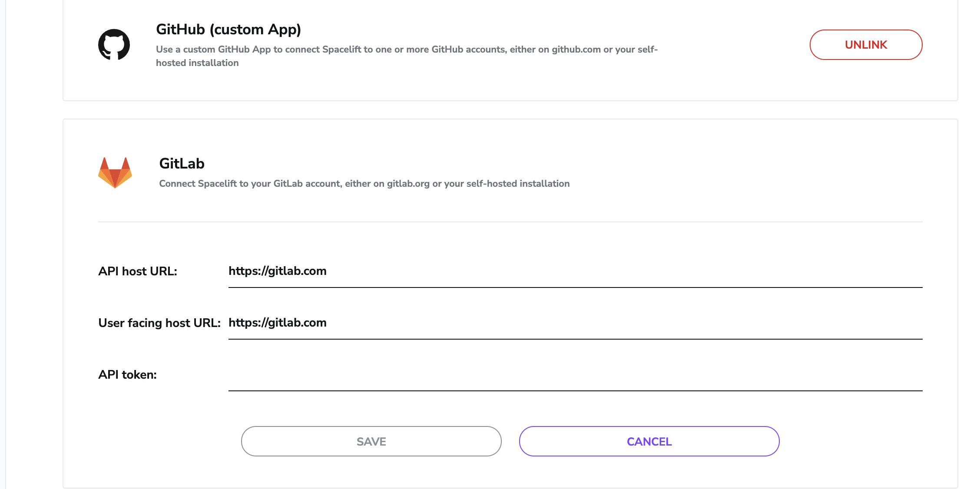980x489 pixels.
Task: Click the "API token:" label
Action: pyautogui.click(x=127, y=375)
